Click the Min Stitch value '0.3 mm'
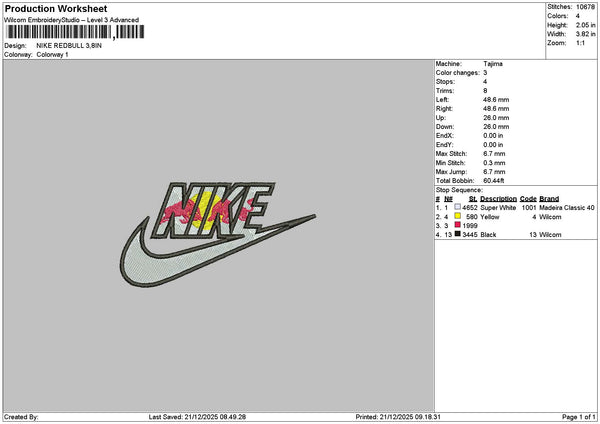Screen dimensions: 600x424 [494, 163]
